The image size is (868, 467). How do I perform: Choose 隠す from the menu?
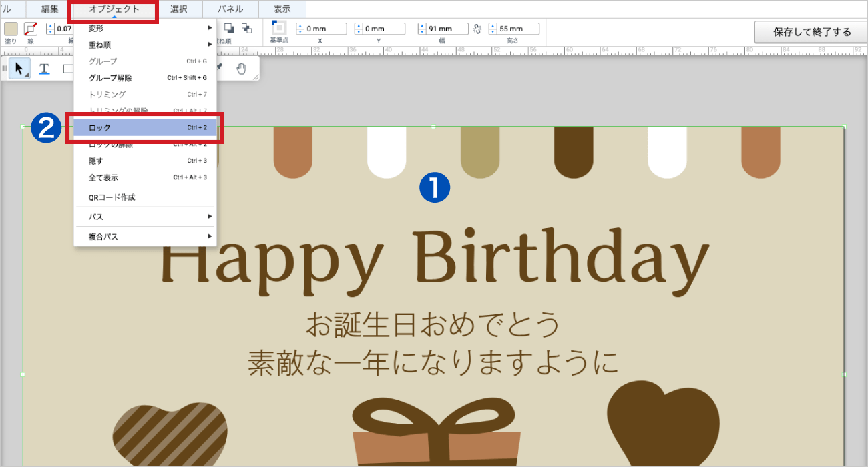[145, 161]
